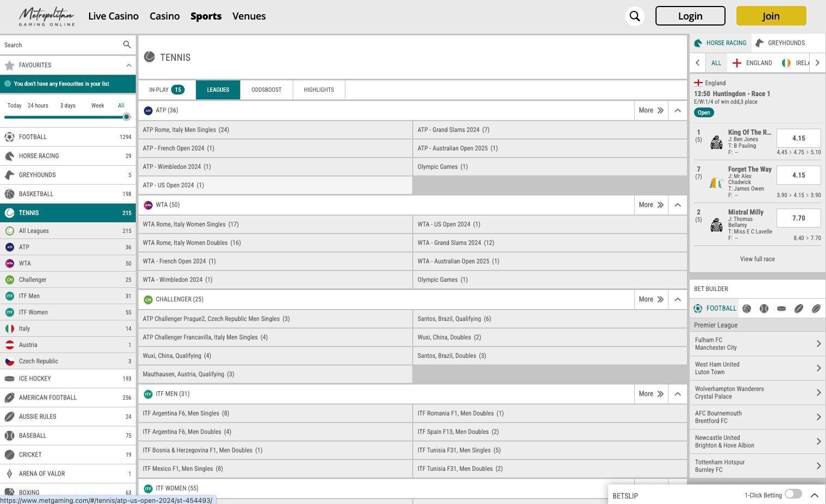Click the Basketball icon in the sidebar
This screenshot has height=504, width=826.
9,194
